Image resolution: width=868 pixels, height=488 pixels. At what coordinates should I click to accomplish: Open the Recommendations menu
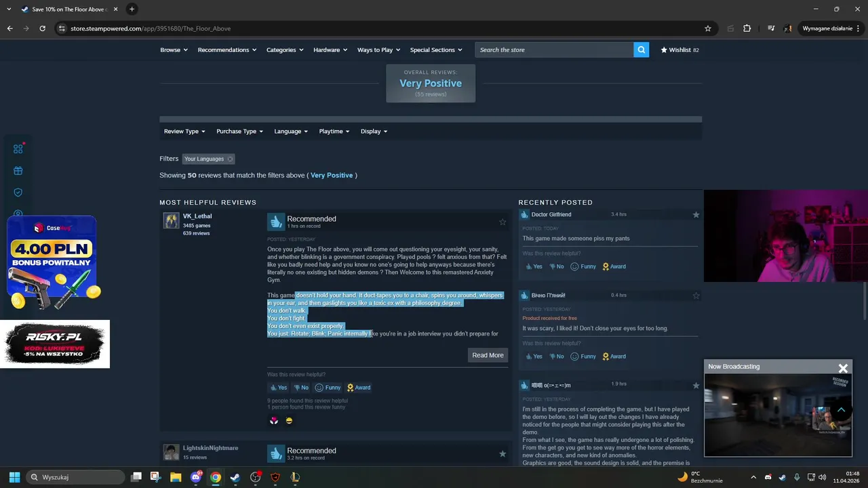(227, 49)
